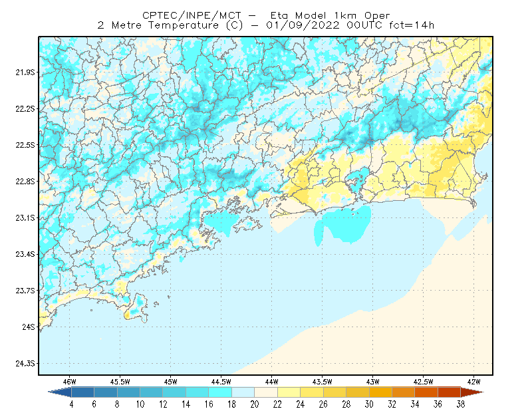Click the 46W longitude axis label

click(70, 382)
